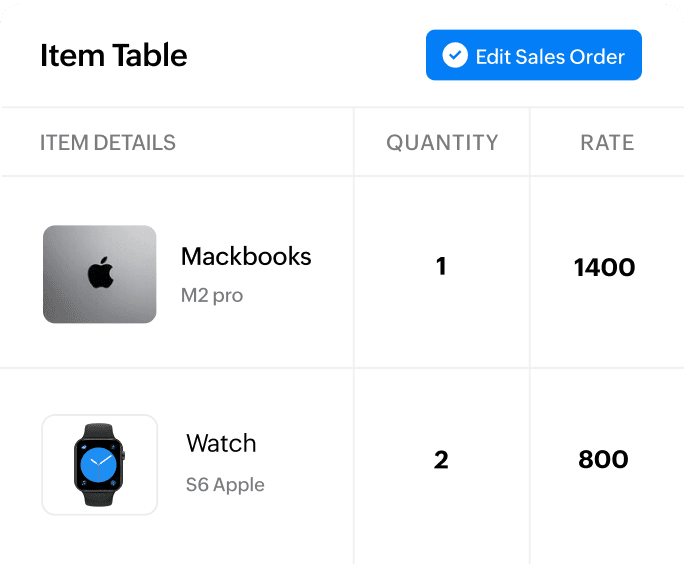Select the Item Details column header
Image resolution: width=684 pixels, height=564 pixels.
point(108,143)
